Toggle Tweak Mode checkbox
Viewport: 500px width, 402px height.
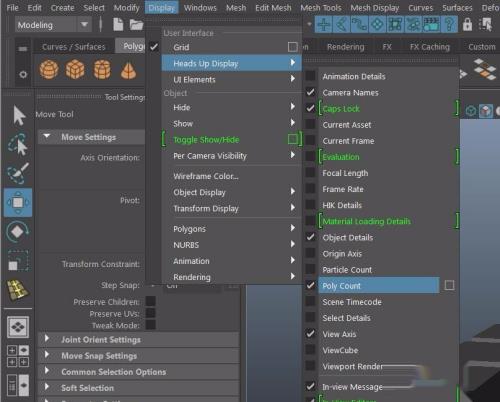[x=150, y=325]
